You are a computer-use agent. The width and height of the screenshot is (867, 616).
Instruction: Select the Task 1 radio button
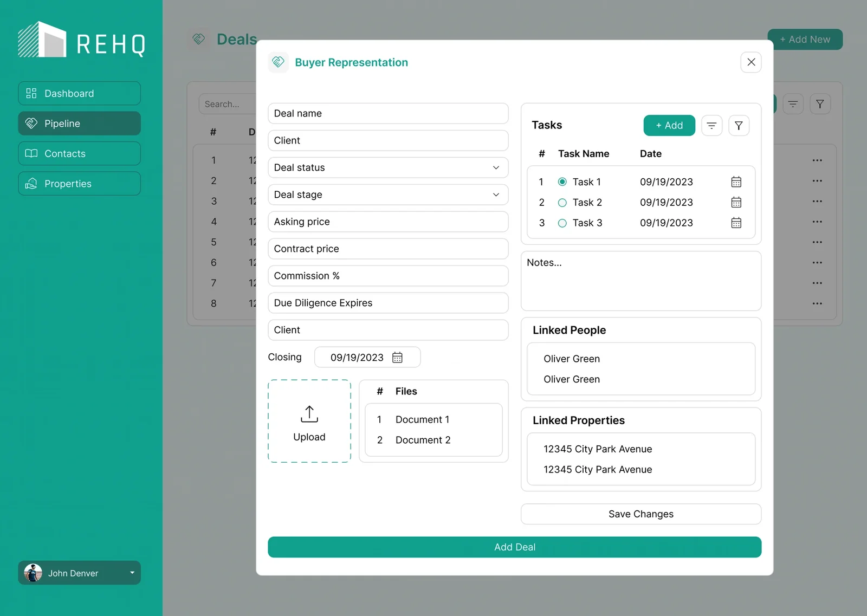coord(562,181)
